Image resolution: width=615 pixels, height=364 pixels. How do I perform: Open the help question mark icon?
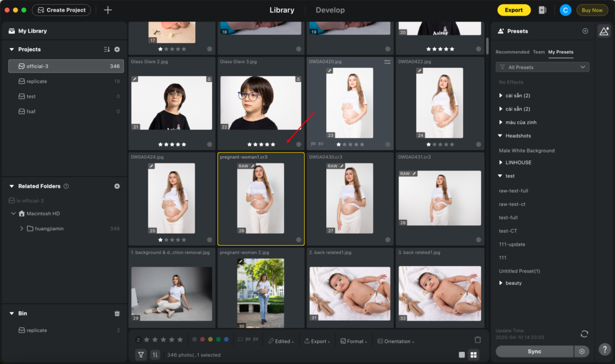pos(605,348)
